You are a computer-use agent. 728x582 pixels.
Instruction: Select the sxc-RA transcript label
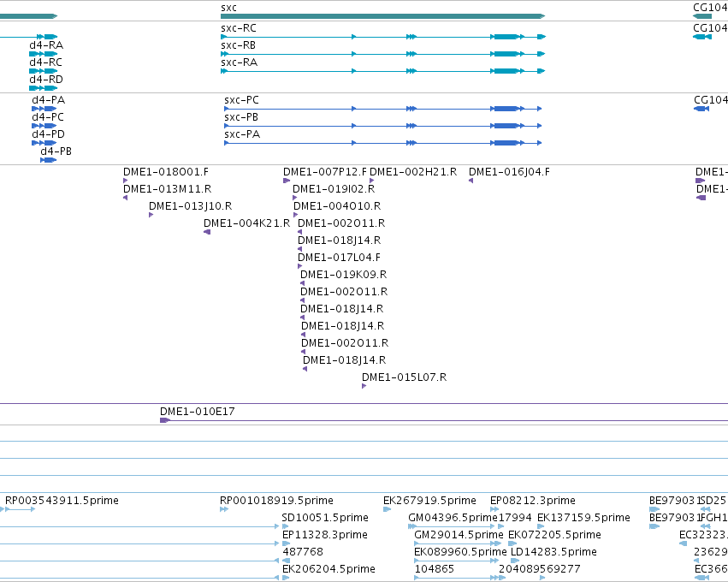(x=240, y=62)
